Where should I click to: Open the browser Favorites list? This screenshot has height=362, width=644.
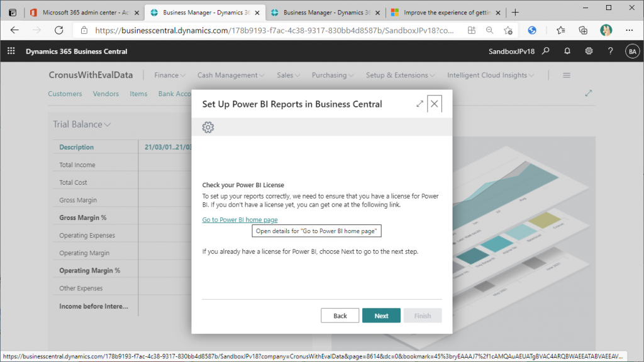click(560, 30)
